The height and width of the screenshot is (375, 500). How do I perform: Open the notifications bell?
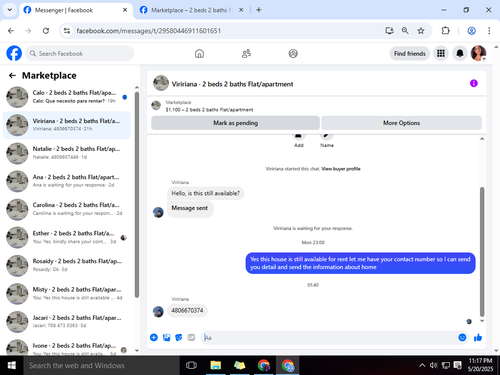(x=460, y=53)
